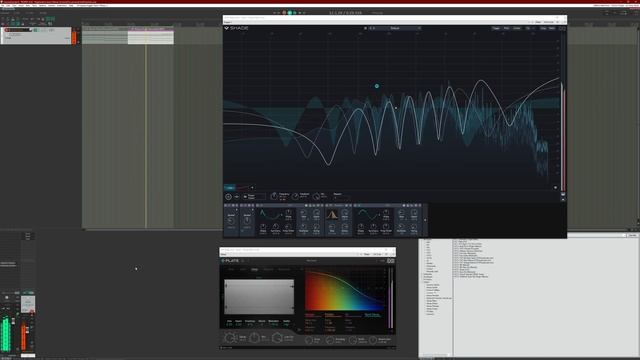Image resolution: width=640 pixels, height=360 pixels.
Task: Click the orange track volume meter in REAPER
Action: coord(74,37)
